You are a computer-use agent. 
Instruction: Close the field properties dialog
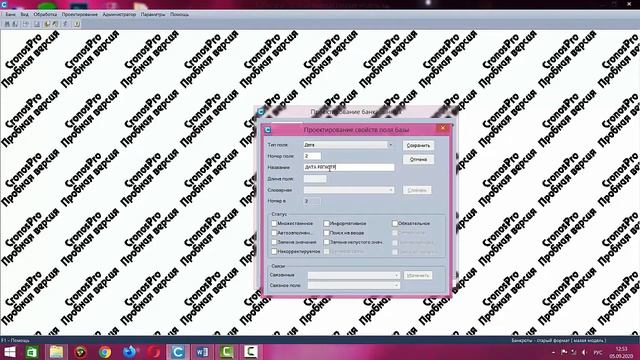click(442, 128)
